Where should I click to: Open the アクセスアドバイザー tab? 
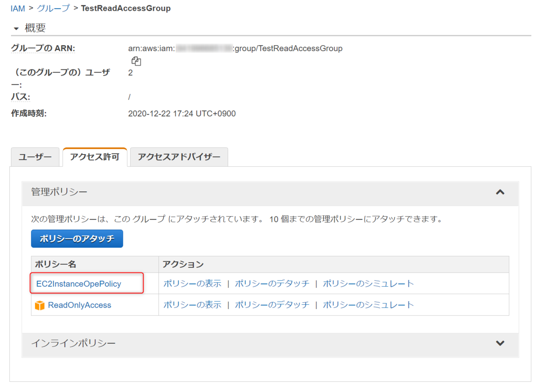(178, 157)
